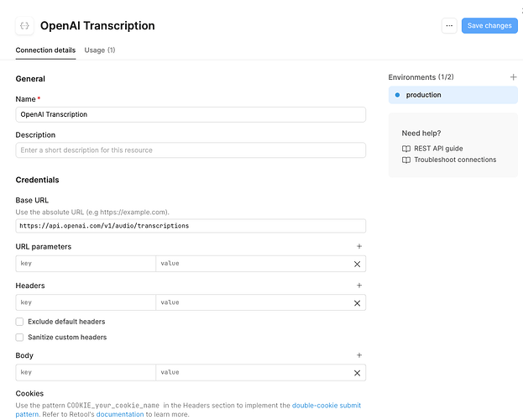Screen dimensions: 523x420
Task: Add a new header row with plus icon
Action: coord(359,286)
